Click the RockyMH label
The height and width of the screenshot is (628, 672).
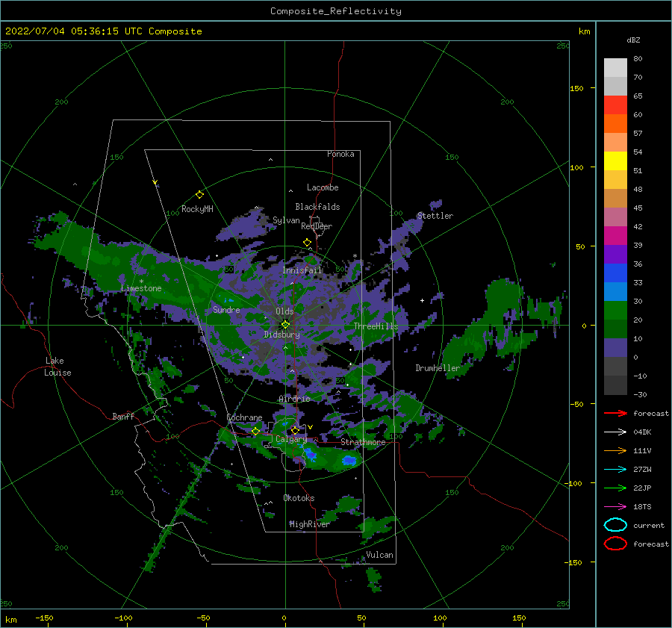coord(197,209)
